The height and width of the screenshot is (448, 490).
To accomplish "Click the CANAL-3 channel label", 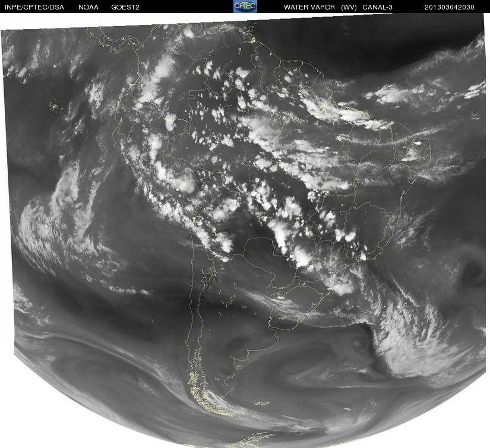I will (x=378, y=7).
